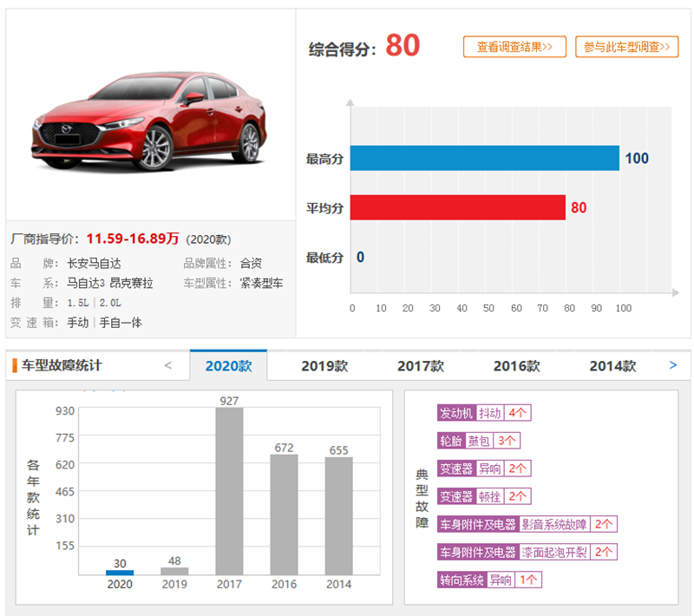Viewport: 694px width, 616px height.
Task: Click the brand name 长安马自达
Action: tap(94, 263)
